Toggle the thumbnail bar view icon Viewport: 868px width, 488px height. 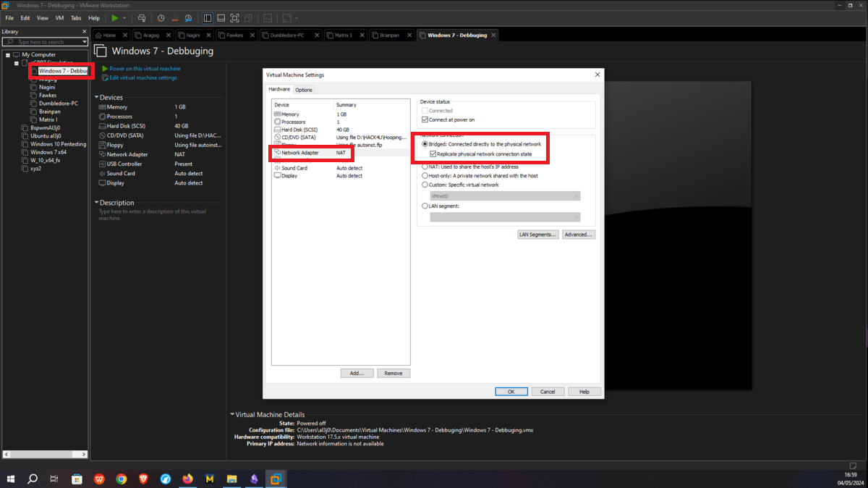click(221, 18)
